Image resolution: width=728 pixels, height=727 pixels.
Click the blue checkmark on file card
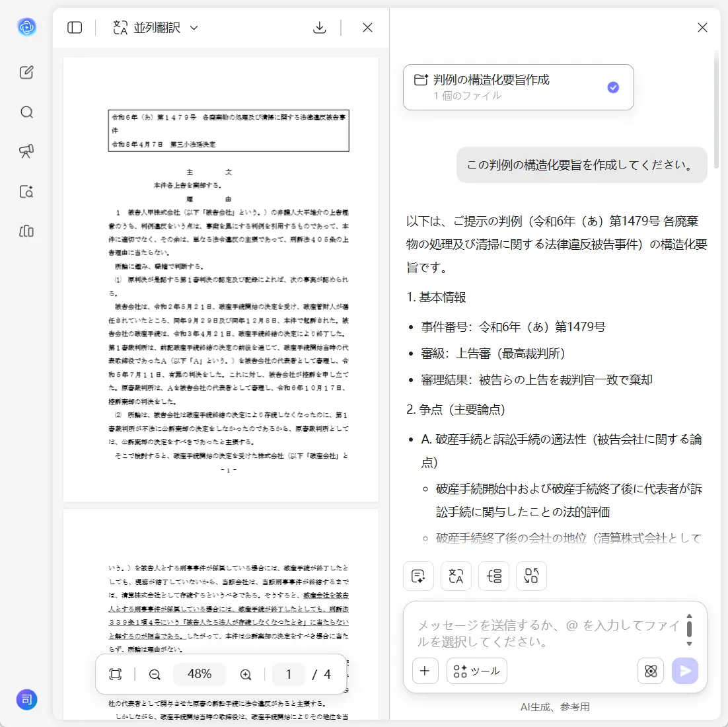point(613,87)
